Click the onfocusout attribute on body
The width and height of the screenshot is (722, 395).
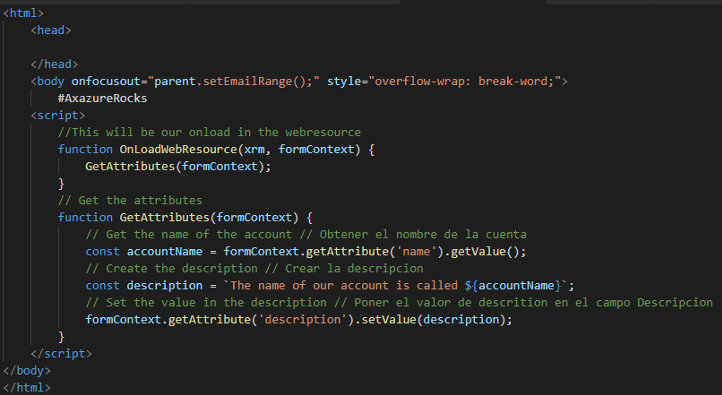click(106, 81)
